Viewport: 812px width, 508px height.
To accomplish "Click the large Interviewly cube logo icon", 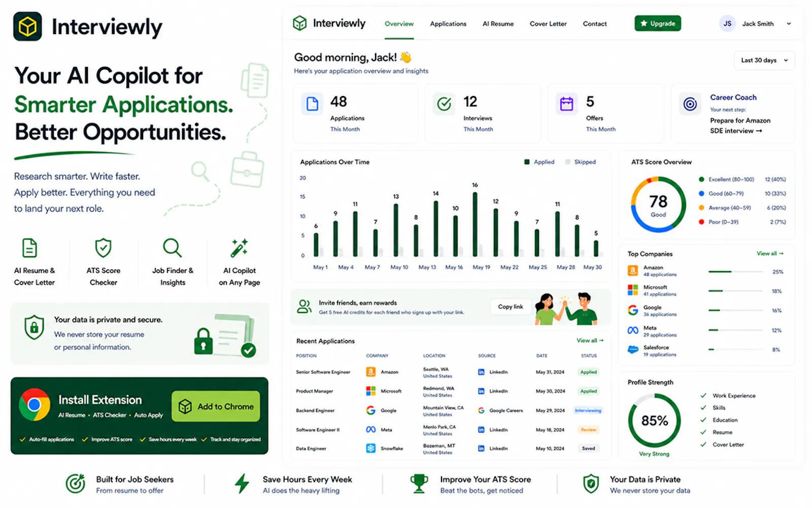I will point(27,26).
